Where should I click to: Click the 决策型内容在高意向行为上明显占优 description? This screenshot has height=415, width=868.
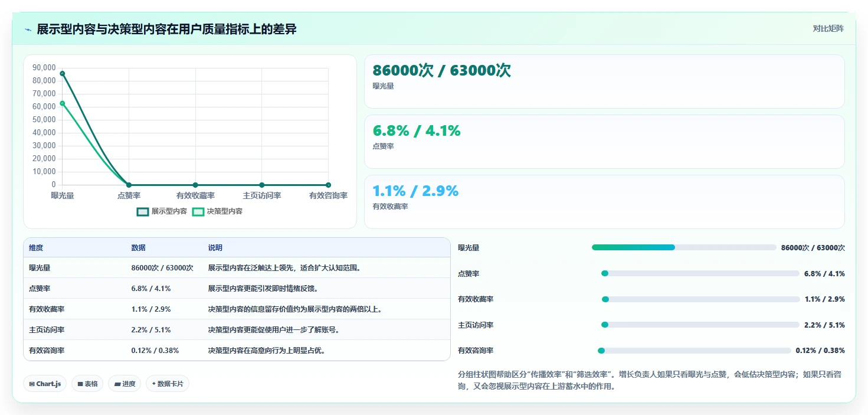[267, 351]
